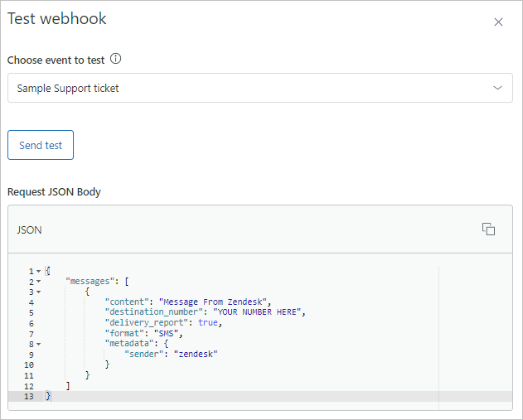This screenshot has height=420, width=523.
Task: Click the "format" key on line 7
Action: click(x=124, y=333)
